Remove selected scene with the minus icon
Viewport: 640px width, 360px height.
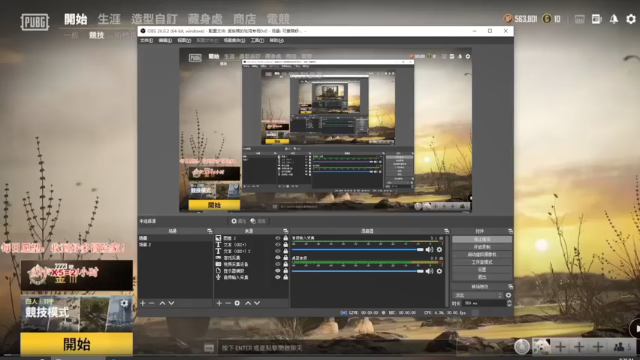(151, 303)
